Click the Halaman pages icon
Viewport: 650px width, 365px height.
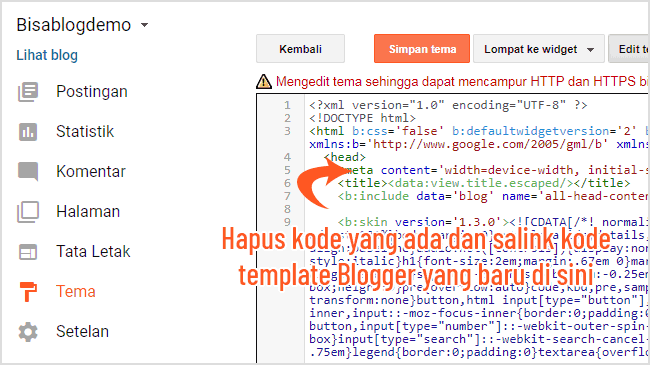(28, 212)
